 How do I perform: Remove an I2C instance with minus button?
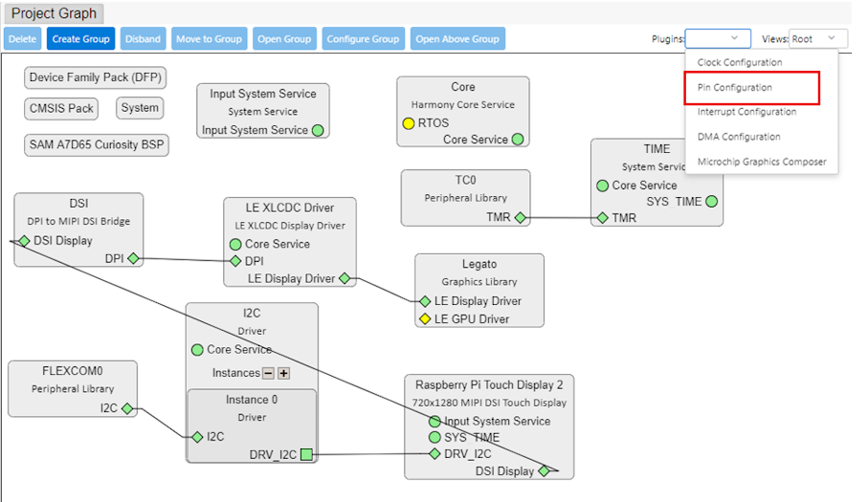[x=269, y=373]
